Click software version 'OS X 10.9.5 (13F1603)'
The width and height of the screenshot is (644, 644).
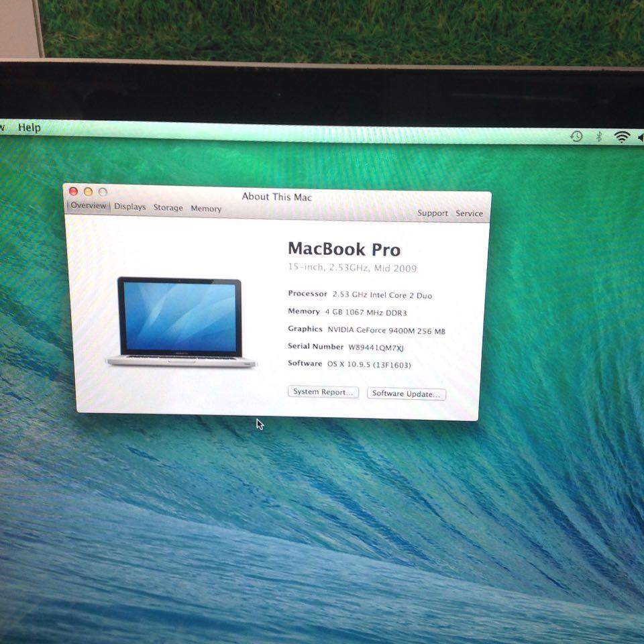(x=369, y=365)
